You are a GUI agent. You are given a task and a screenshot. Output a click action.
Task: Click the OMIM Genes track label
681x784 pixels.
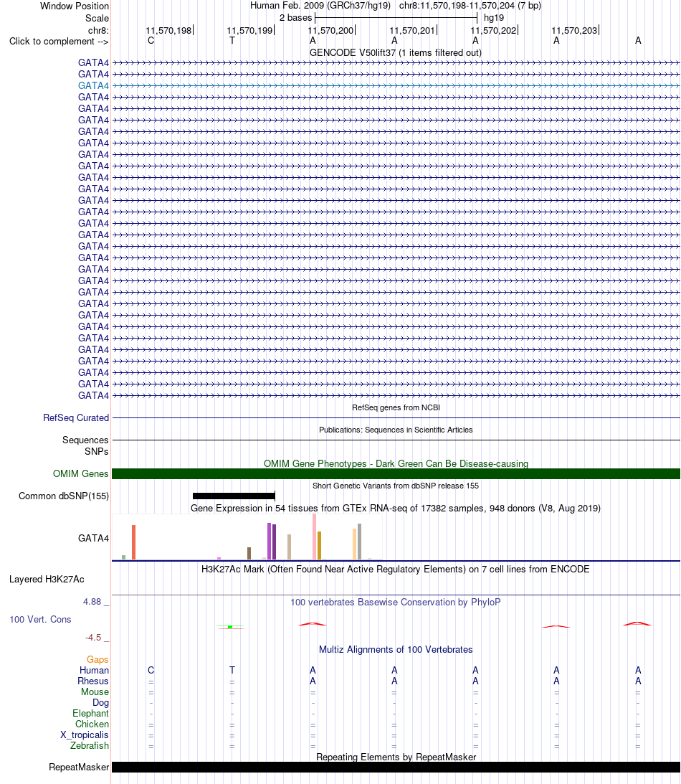click(x=80, y=473)
